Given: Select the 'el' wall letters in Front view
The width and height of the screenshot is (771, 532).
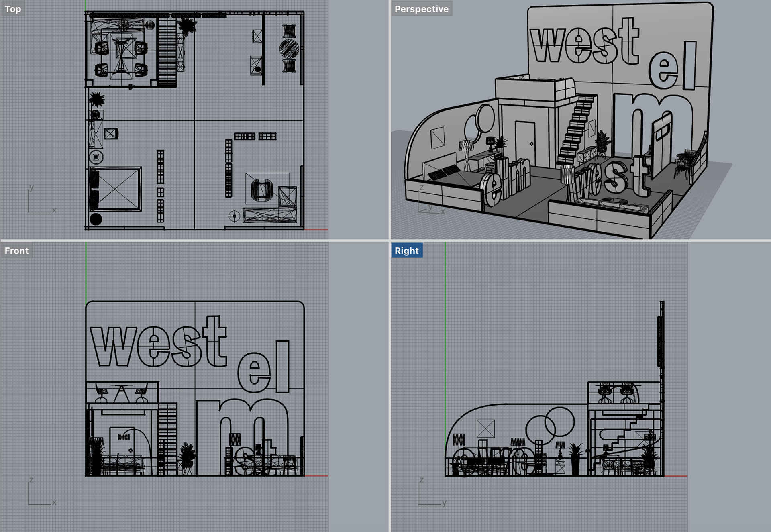Looking at the screenshot, I should coord(263,367).
